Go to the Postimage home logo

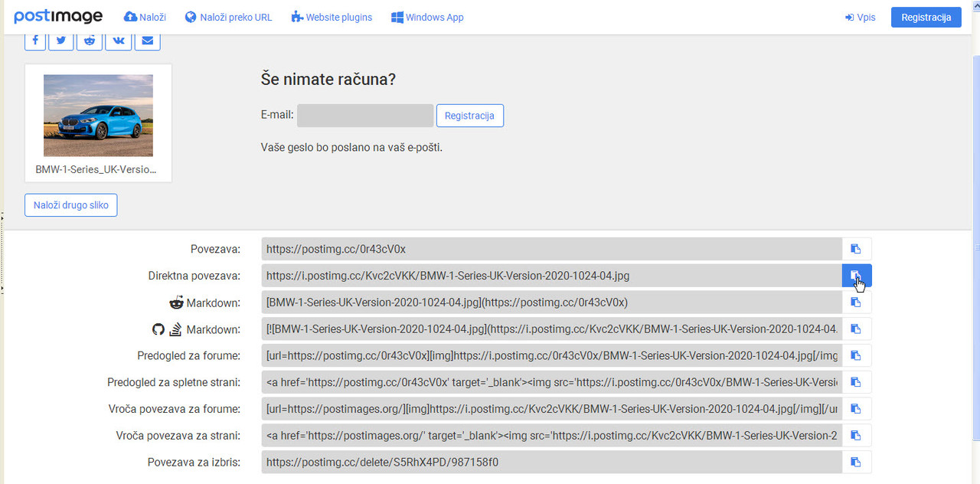(x=58, y=17)
